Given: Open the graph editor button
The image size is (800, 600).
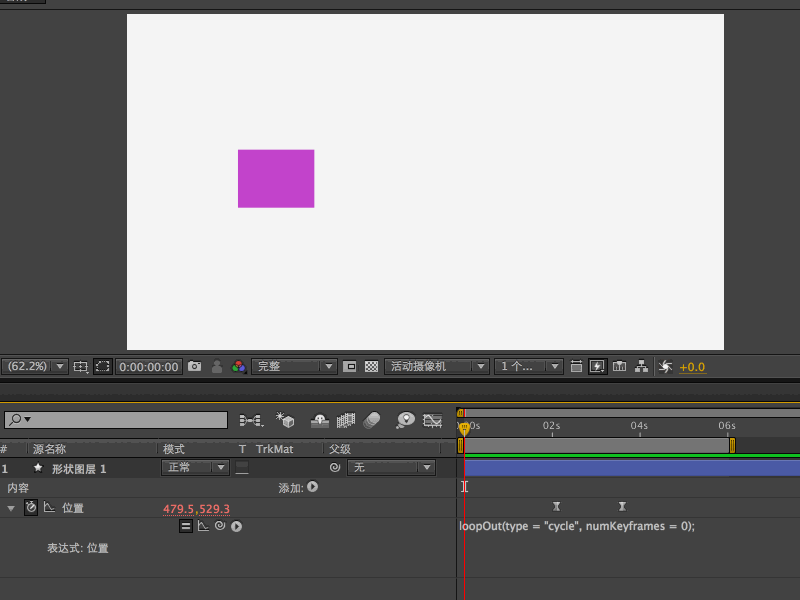Looking at the screenshot, I should coord(433,420).
